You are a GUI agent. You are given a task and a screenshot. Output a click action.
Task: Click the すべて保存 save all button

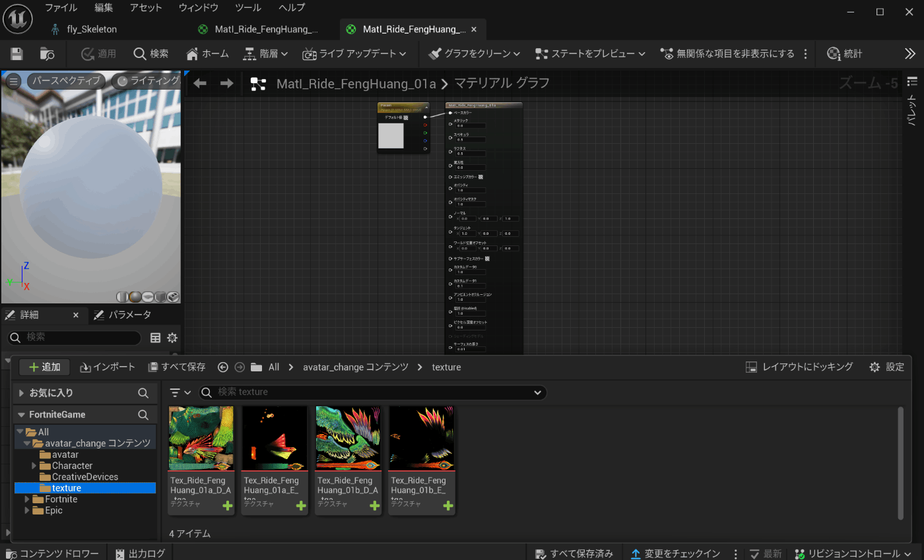(177, 367)
